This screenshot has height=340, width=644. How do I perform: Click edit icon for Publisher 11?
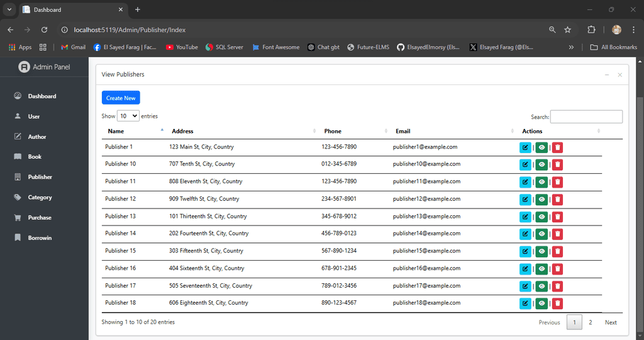(x=525, y=182)
